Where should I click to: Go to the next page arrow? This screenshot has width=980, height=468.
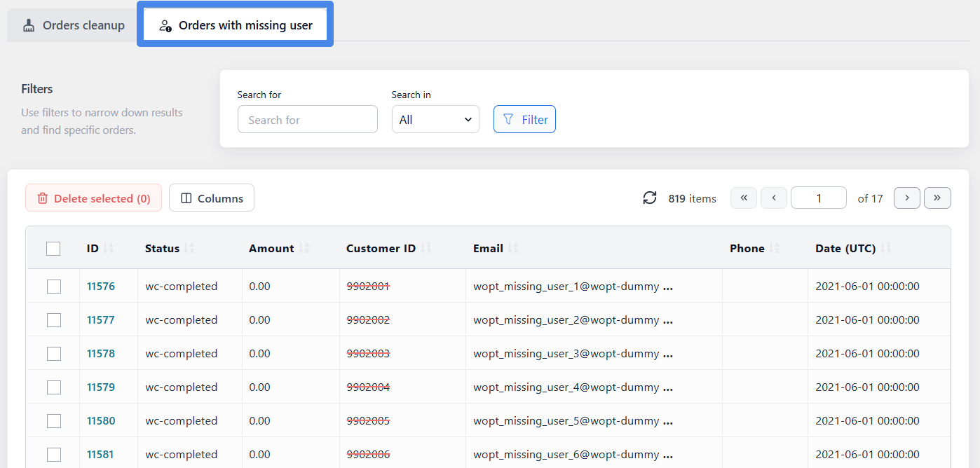tap(907, 198)
